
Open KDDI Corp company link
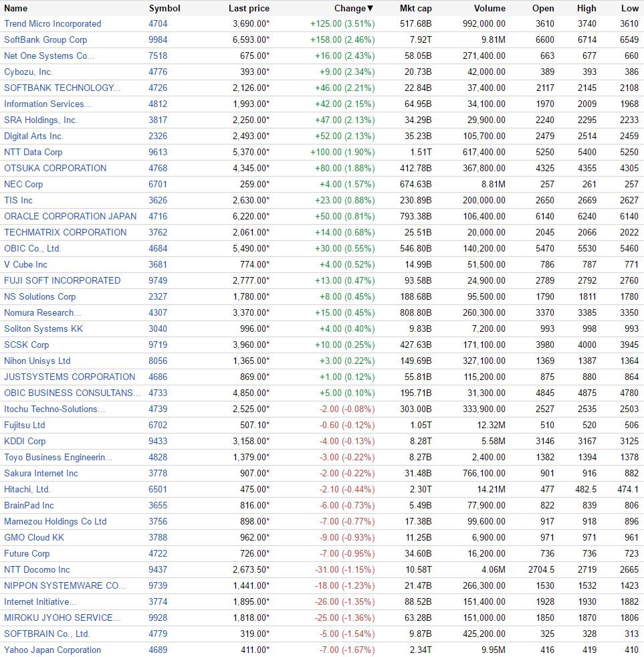[25, 441]
